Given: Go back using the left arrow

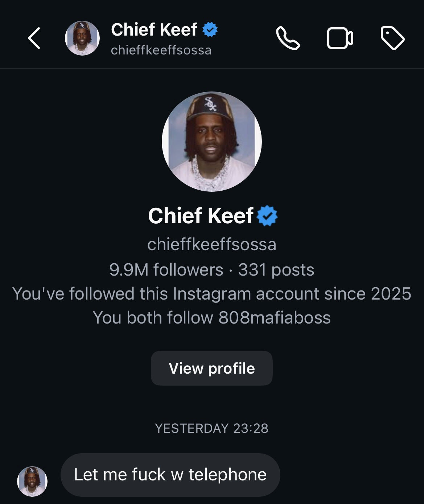Looking at the screenshot, I should point(34,38).
